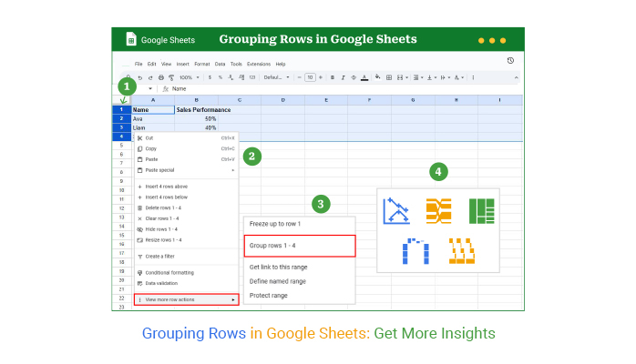Open the Data menu
636x364 pixels.
[x=220, y=64]
